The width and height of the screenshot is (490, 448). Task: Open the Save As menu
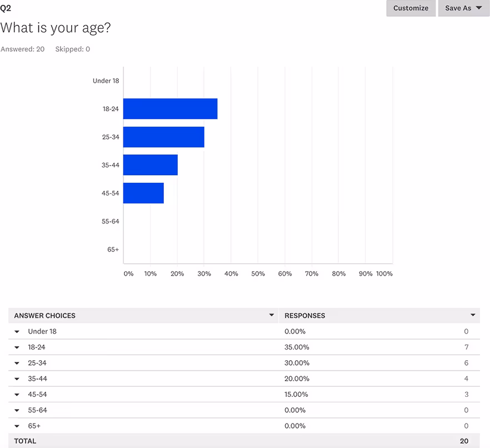click(463, 8)
